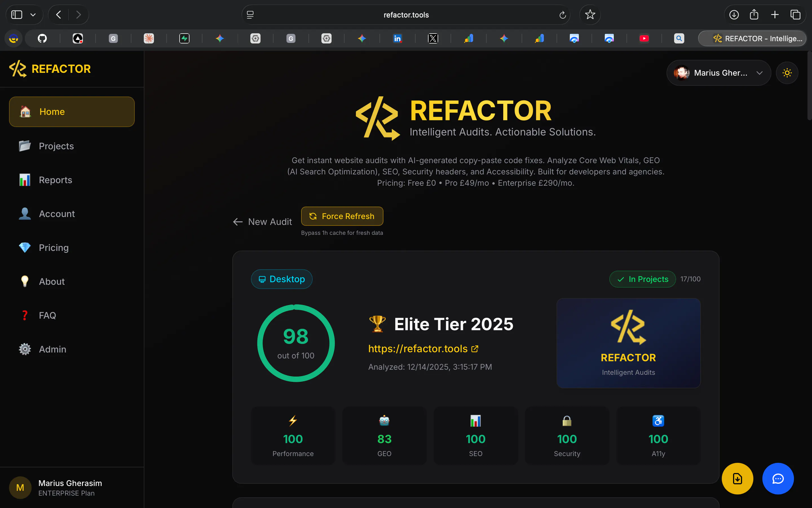Click the smiley profile icon in tab bar
Screen dimensions: 812x508
pos(14,38)
